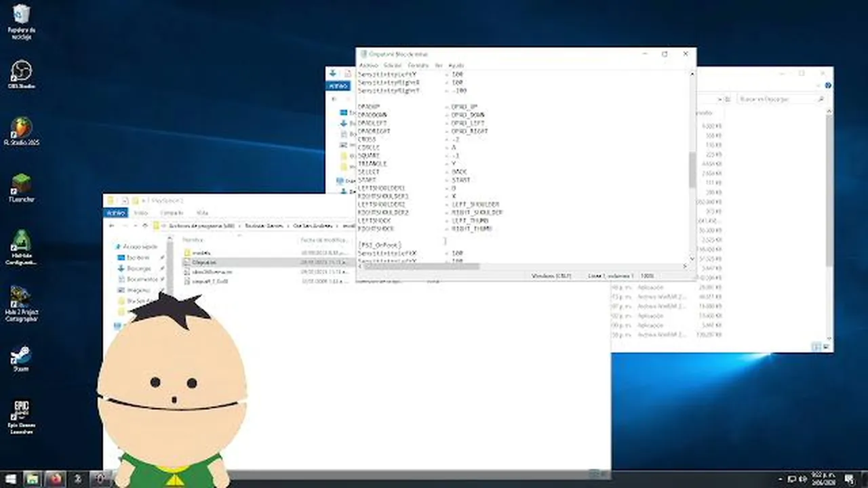Open the Halo 2 Project Cartographer shortcut
868x488 pixels.
tap(22, 304)
